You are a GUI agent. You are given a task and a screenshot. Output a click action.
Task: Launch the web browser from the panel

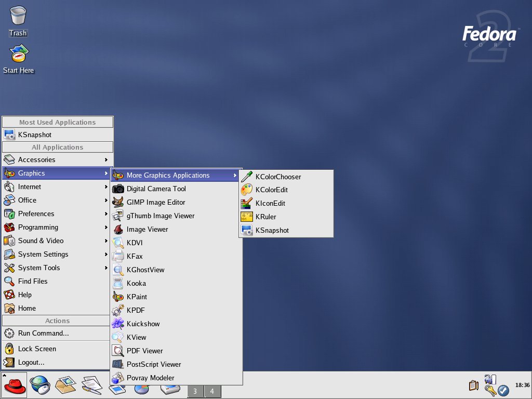(x=40, y=385)
